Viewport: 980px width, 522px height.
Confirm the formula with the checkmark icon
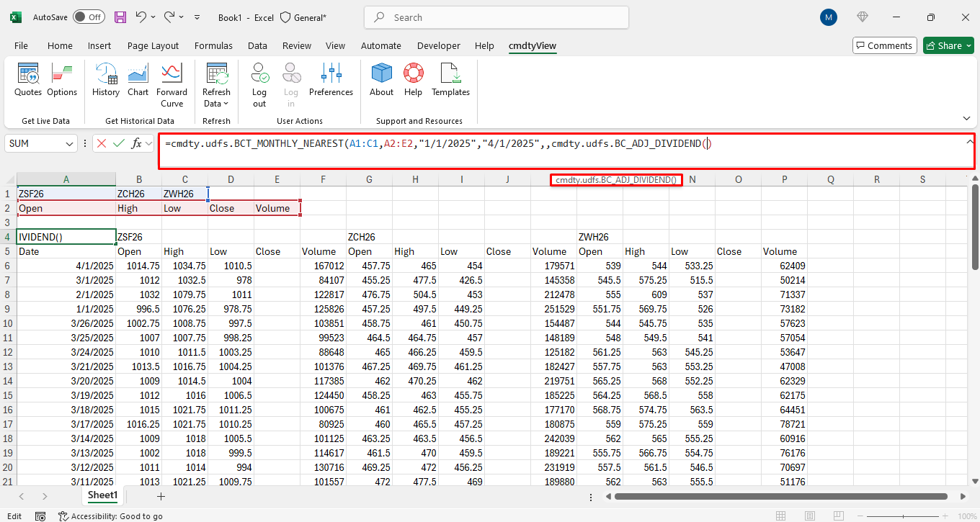click(119, 143)
